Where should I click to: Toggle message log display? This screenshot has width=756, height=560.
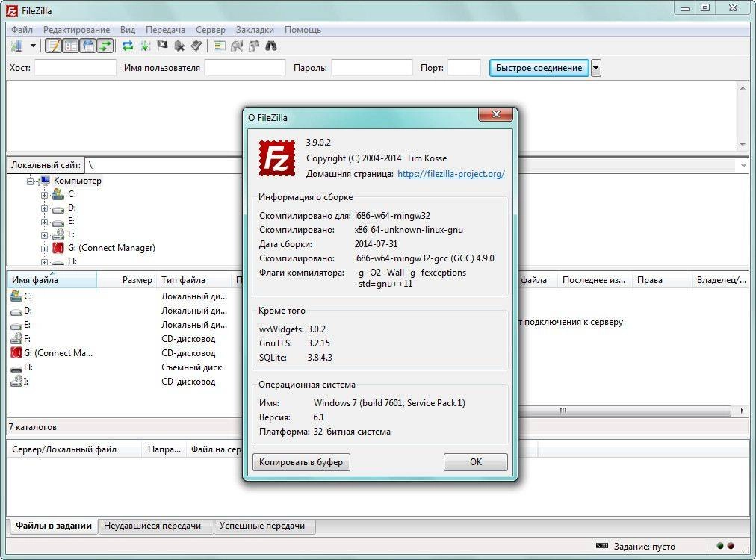54,46
